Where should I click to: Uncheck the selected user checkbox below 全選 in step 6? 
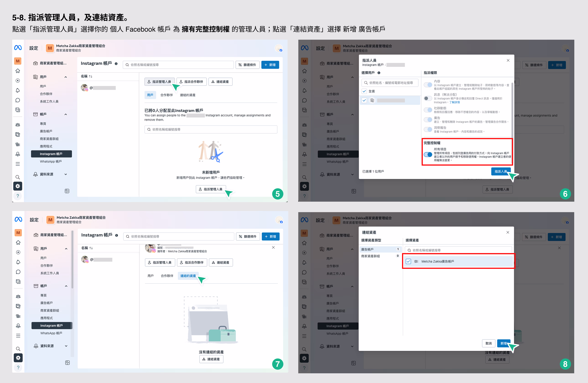point(364,100)
